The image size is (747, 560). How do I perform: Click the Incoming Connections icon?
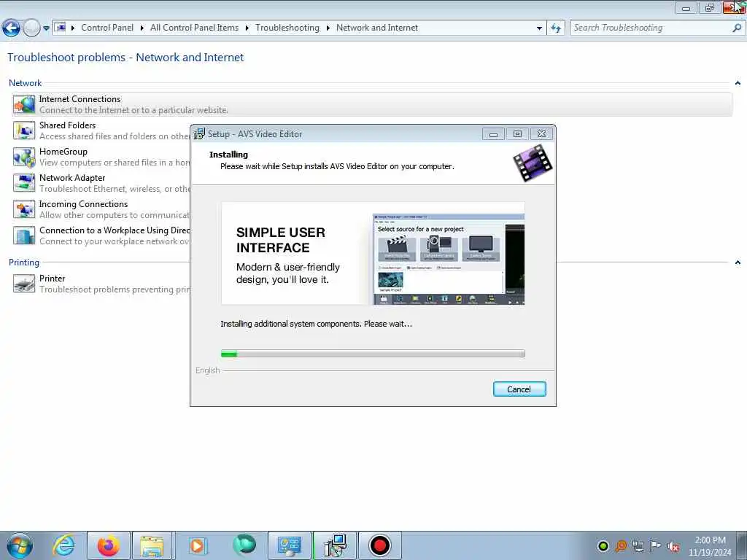24,209
